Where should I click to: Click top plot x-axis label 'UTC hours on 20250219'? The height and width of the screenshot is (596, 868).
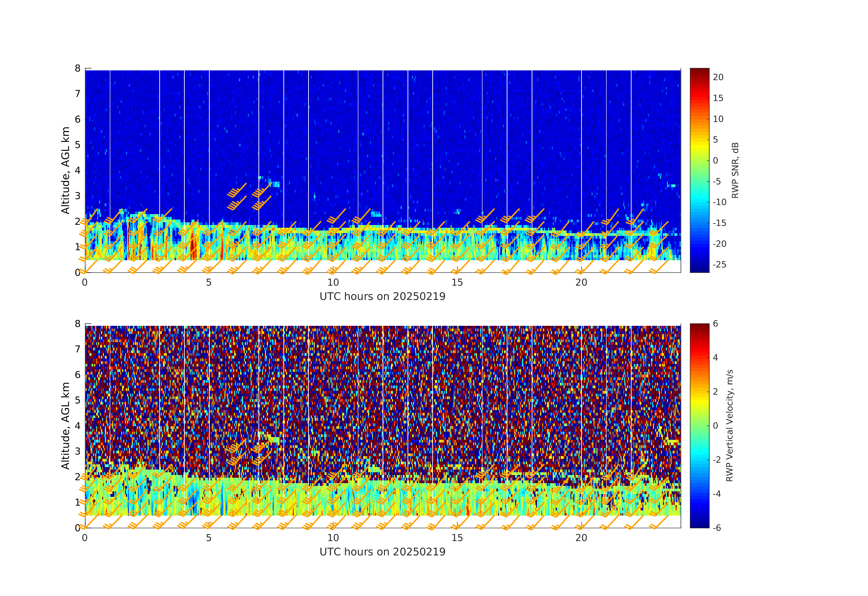click(x=382, y=296)
